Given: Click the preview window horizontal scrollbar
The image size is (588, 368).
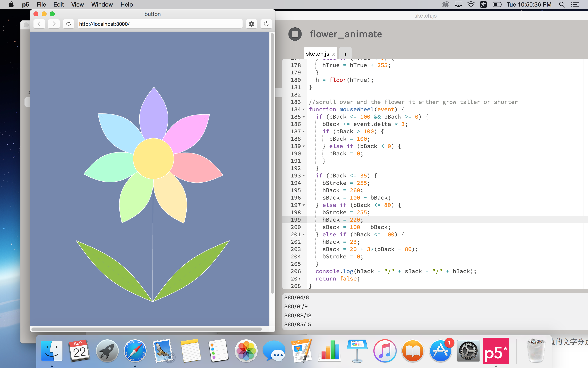Looking at the screenshot, I should [x=147, y=329].
